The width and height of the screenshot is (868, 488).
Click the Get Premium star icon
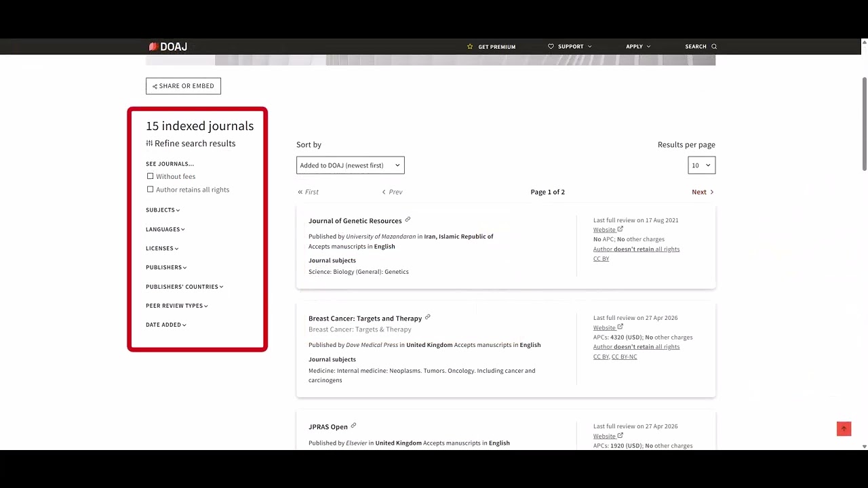470,47
